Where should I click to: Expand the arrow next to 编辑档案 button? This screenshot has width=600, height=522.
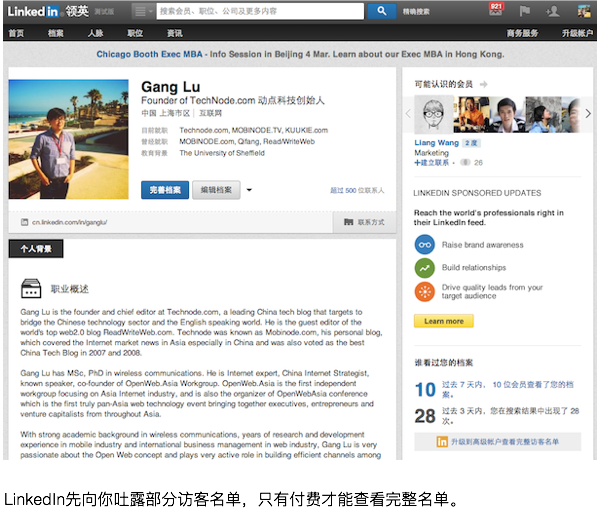coord(249,190)
